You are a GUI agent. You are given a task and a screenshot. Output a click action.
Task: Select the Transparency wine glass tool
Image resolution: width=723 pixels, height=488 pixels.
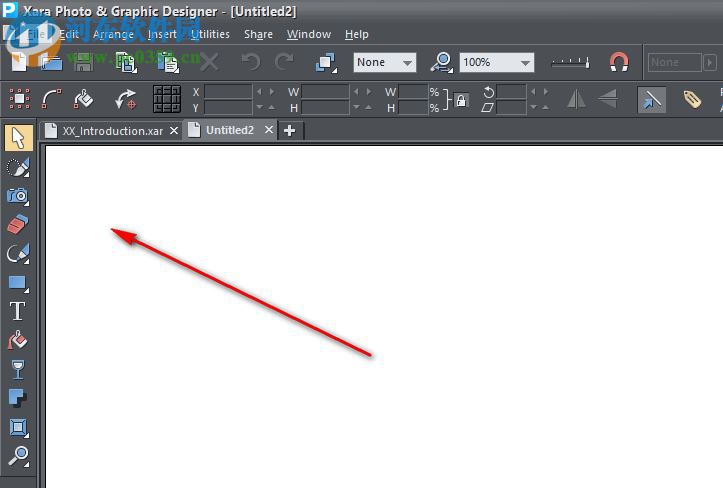click(18, 369)
